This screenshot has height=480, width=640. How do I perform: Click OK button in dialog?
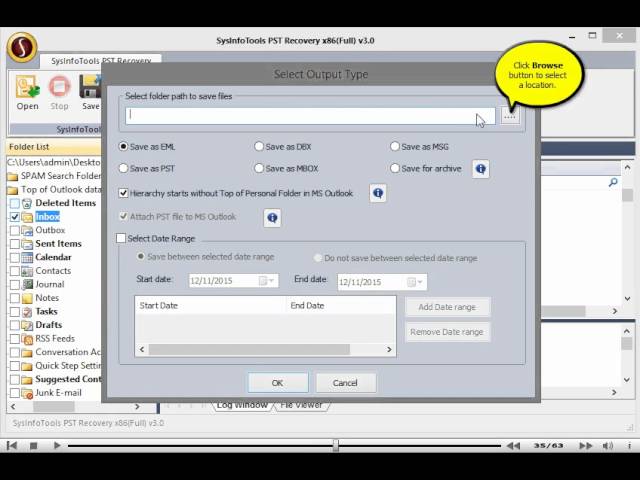click(278, 383)
